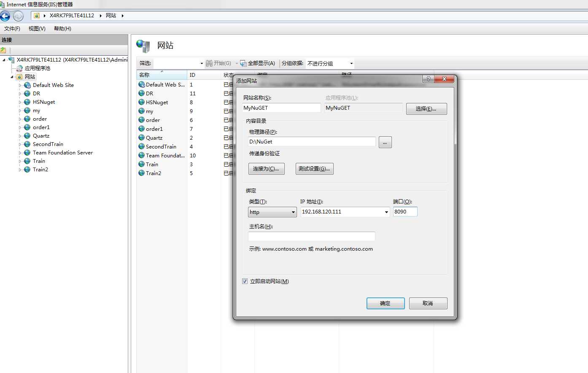
Task: Click the 选择(E)... button
Action: coord(426,109)
